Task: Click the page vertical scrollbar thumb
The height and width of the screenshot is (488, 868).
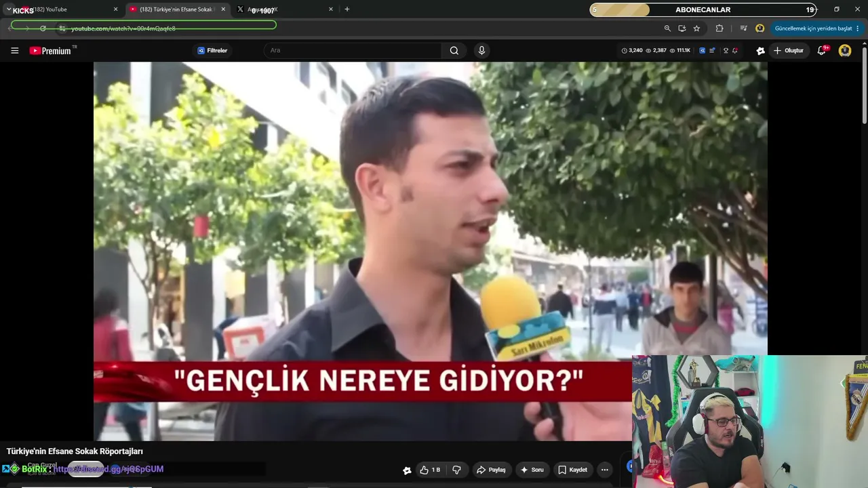Action: click(864, 85)
